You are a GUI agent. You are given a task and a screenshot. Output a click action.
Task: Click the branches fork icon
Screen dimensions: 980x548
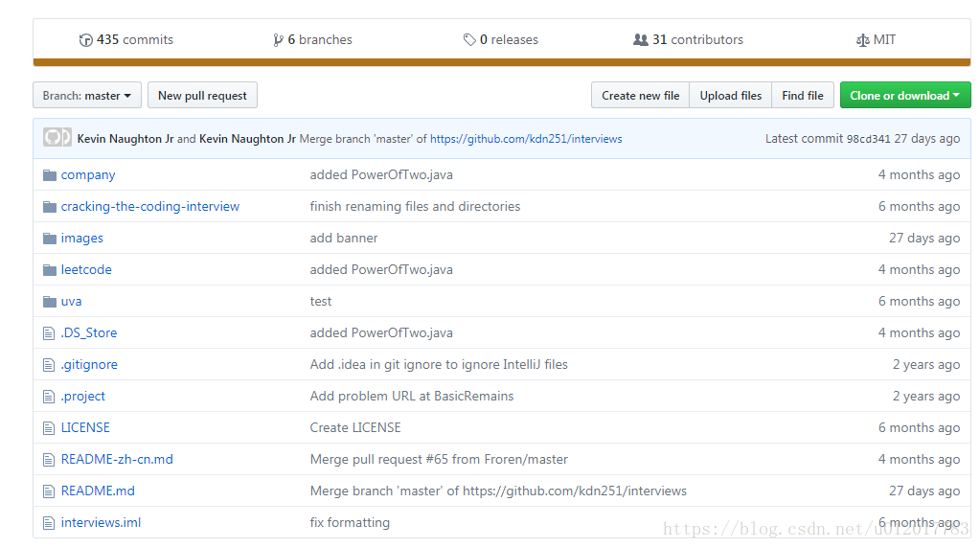pyautogui.click(x=278, y=40)
